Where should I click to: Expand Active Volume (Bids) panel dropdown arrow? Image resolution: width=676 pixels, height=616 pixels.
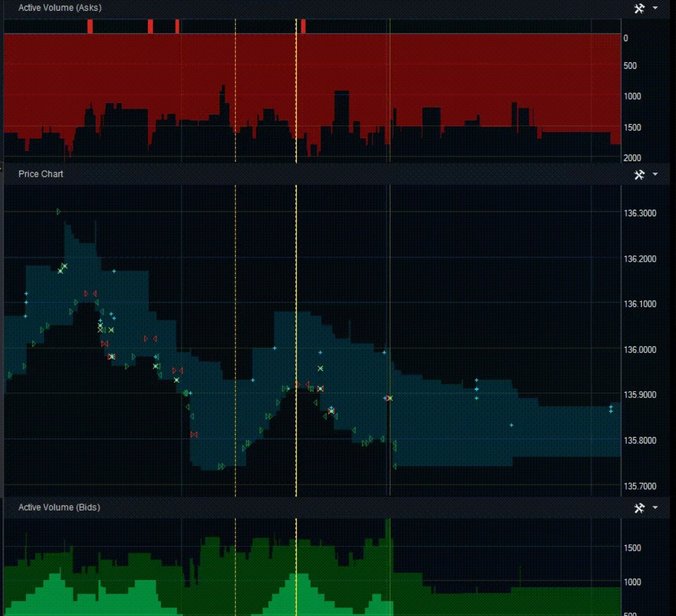coord(655,507)
